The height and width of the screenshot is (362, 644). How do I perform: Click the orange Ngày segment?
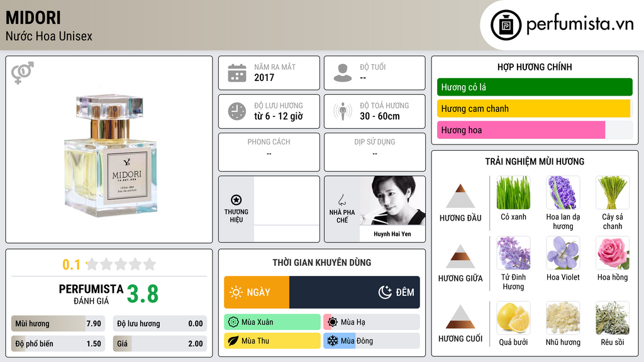click(x=257, y=292)
